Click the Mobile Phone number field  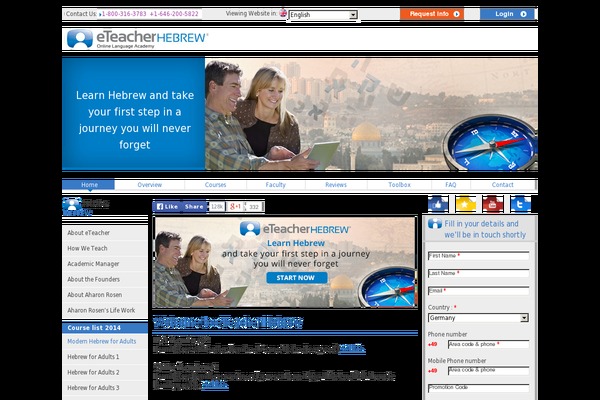coord(488,371)
